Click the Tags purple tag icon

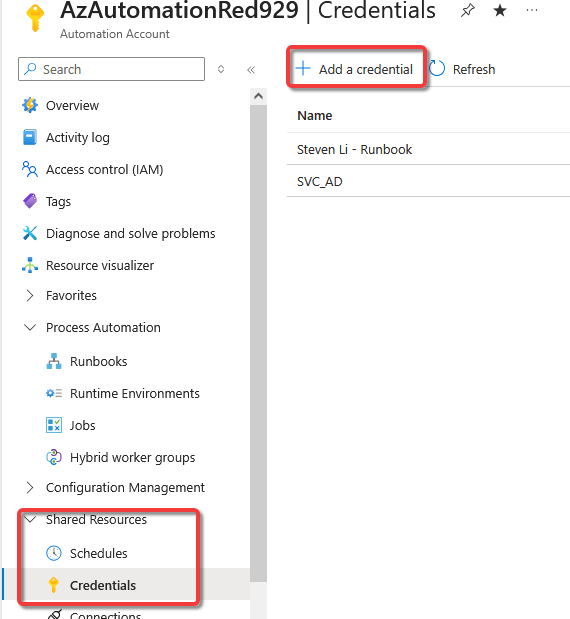pyautogui.click(x=30, y=201)
